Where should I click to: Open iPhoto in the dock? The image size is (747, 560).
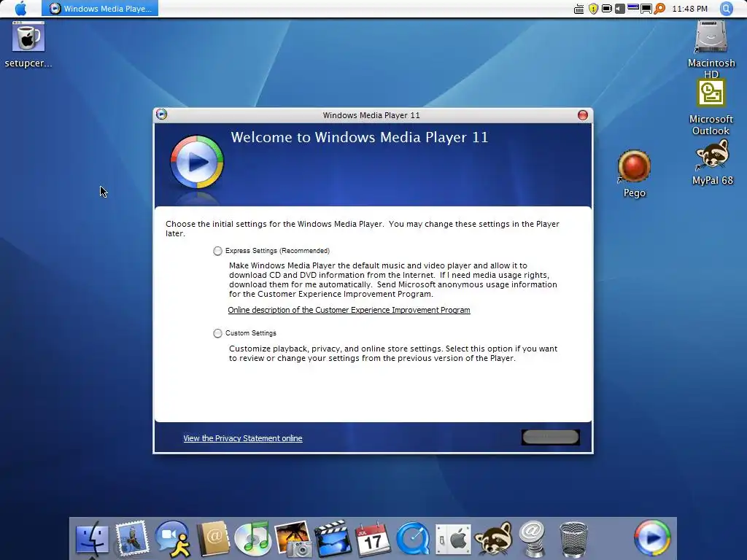pyautogui.click(x=293, y=539)
